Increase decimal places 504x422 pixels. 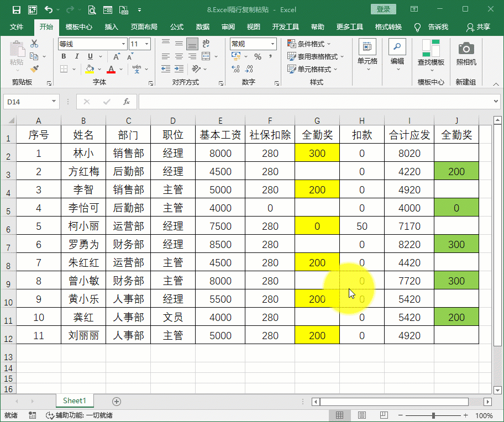click(x=235, y=68)
